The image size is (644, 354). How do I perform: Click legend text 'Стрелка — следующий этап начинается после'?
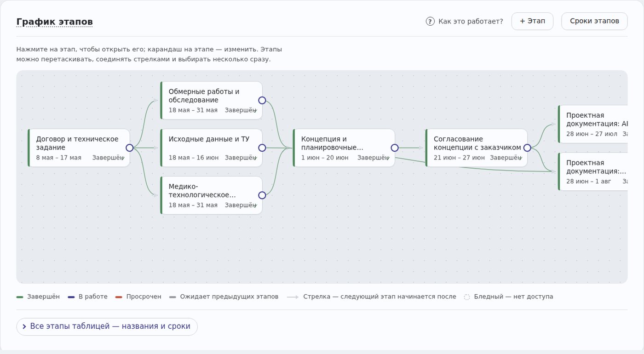click(379, 297)
